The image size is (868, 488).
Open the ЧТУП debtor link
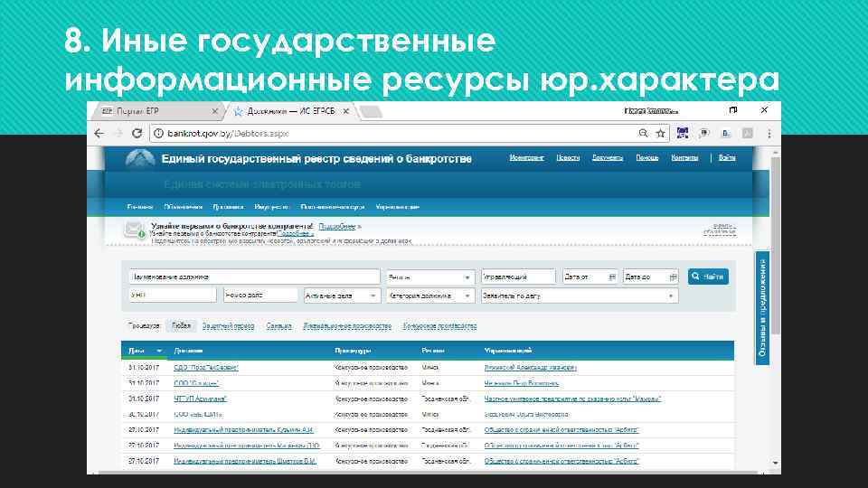coord(201,399)
